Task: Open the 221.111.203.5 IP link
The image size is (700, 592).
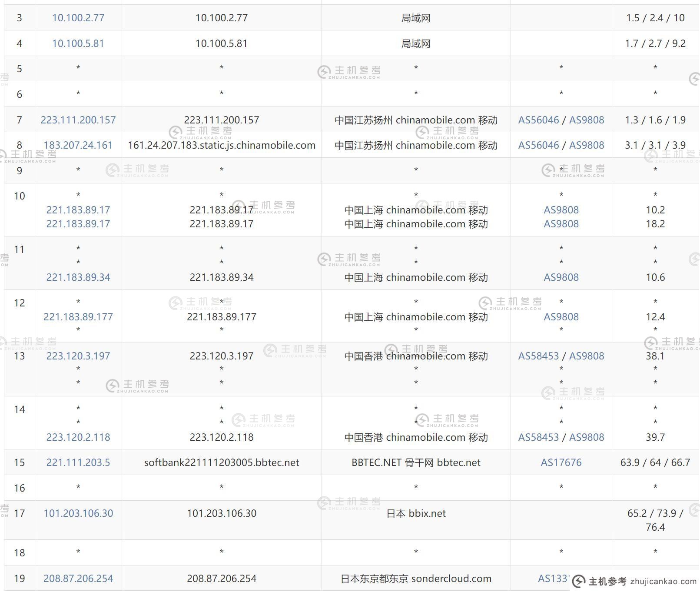Action: (78, 462)
